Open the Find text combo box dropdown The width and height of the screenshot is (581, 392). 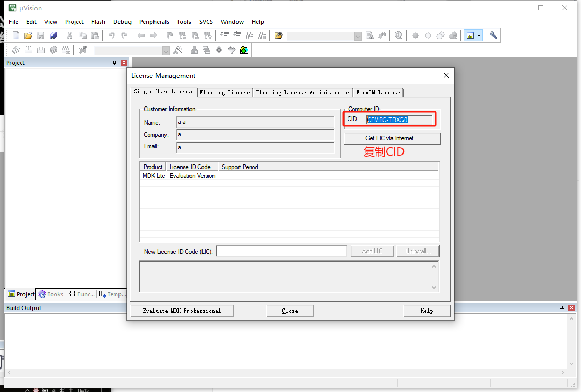(x=358, y=36)
